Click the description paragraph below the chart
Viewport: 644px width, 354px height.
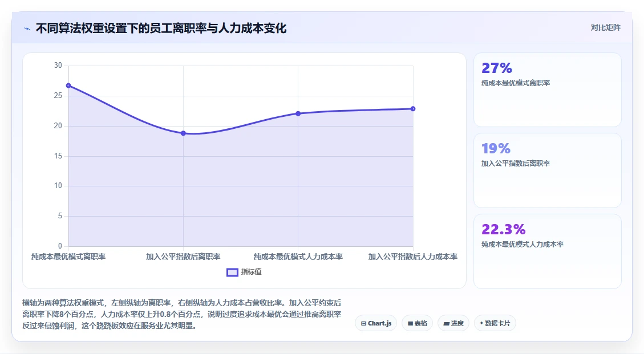(181, 314)
